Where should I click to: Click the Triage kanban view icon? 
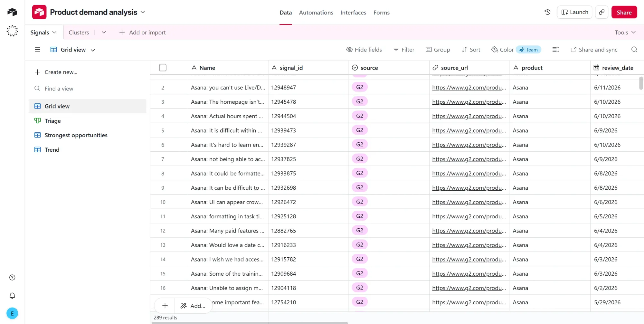(38, 121)
